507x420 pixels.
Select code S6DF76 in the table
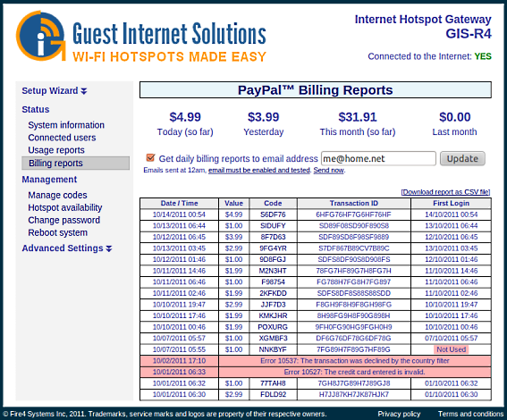click(273, 214)
